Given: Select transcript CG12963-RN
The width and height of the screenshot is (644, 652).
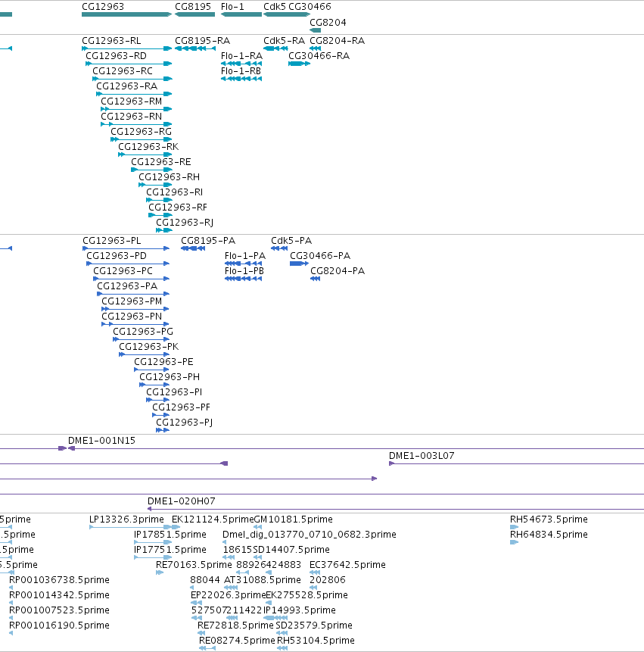Looking at the screenshot, I should pos(136,124).
